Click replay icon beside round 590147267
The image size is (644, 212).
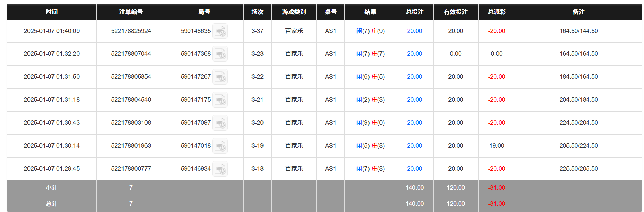click(220, 77)
